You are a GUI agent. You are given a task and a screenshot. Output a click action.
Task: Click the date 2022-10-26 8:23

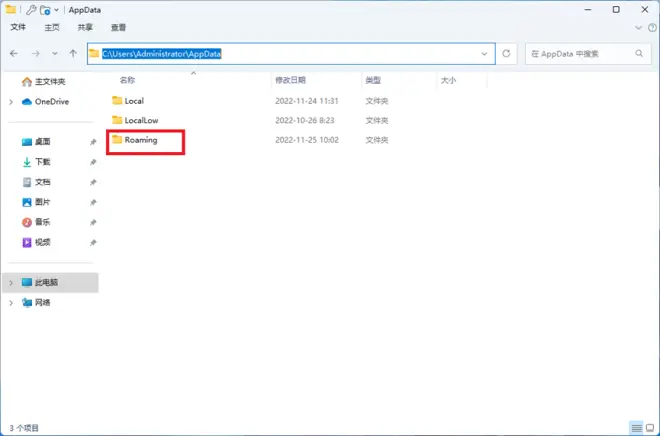point(305,120)
